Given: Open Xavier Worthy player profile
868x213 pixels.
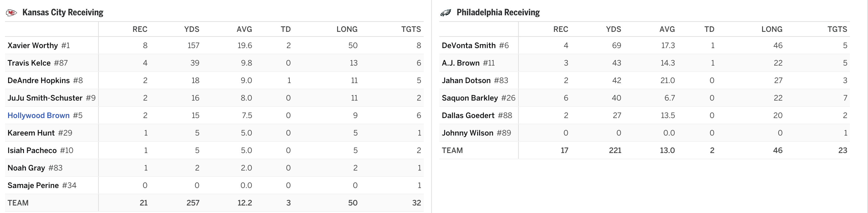Looking at the screenshot, I should pyautogui.click(x=33, y=46).
